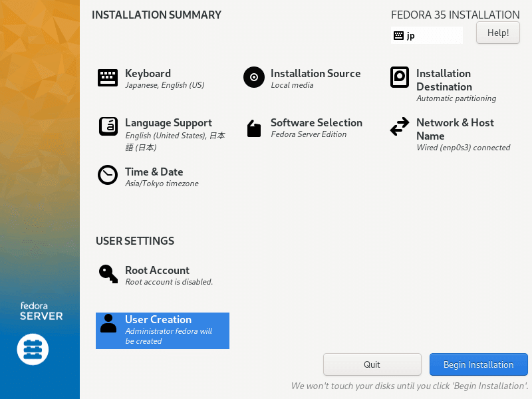Image resolution: width=532 pixels, height=399 pixels.
Task: Click the FEDORA 35 INSTALLATION heading
Action: coord(456,15)
